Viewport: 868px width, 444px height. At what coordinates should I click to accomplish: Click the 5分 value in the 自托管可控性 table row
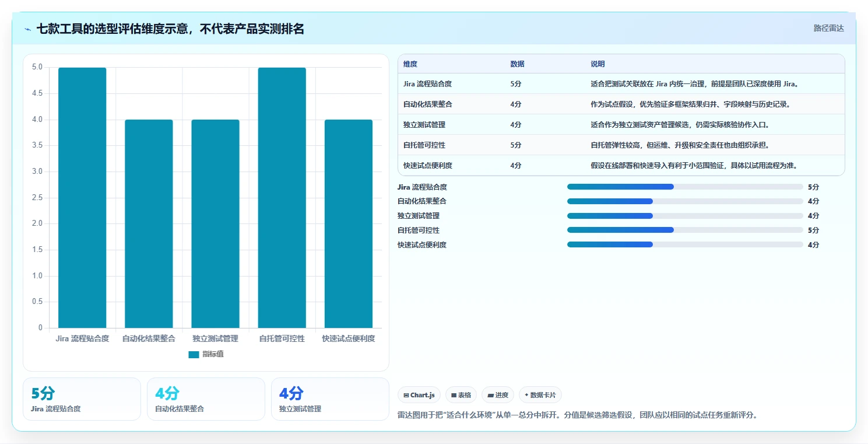tap(515, 145)
